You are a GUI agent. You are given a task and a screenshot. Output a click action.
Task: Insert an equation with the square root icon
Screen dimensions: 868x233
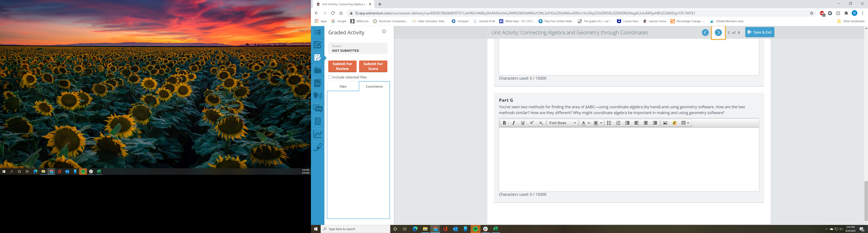click(x=674, y=123)
